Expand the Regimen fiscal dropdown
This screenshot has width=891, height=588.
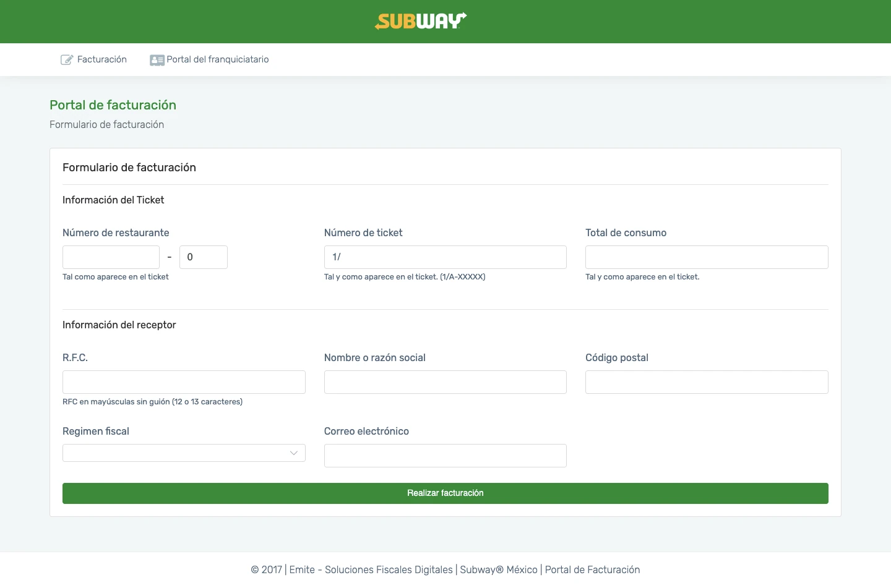(184, 453)
